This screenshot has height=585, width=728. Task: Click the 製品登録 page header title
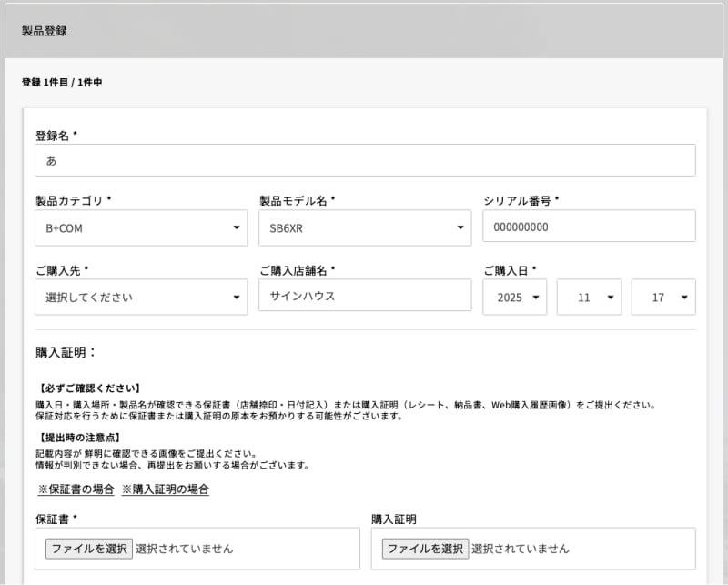[45, 31]
